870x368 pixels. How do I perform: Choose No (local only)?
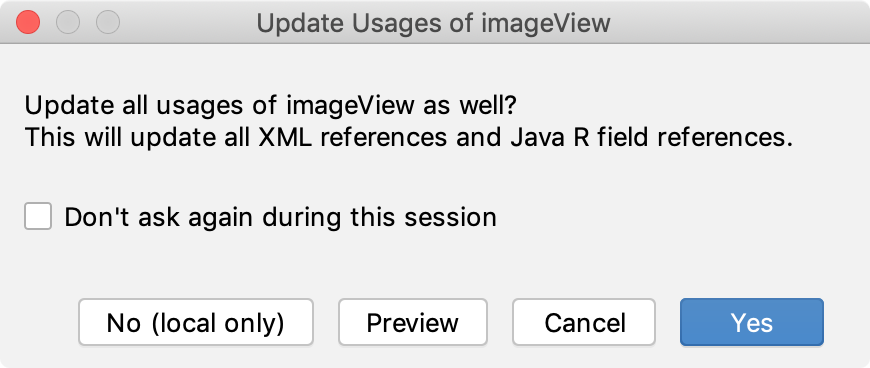click(196, 322)
